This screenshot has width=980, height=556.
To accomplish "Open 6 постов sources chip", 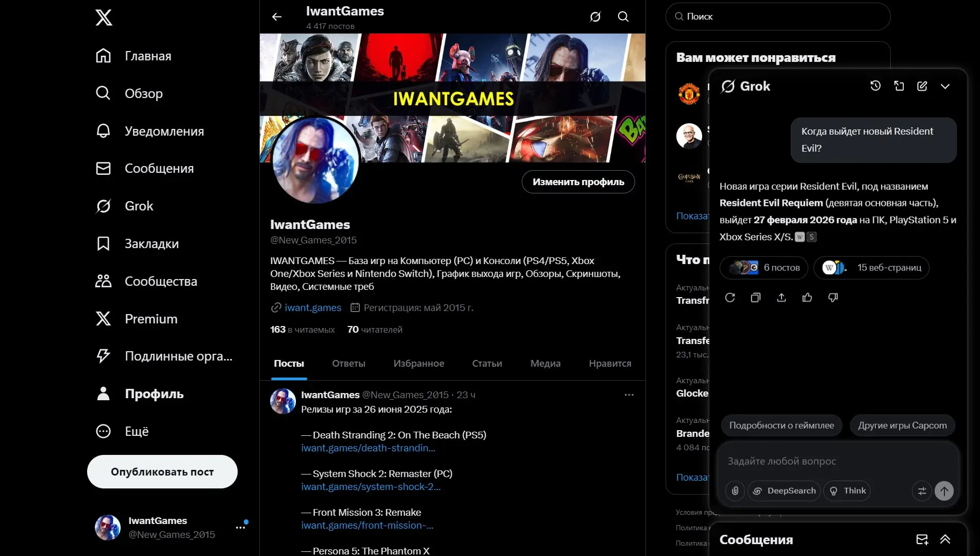I will pos(764,268).
